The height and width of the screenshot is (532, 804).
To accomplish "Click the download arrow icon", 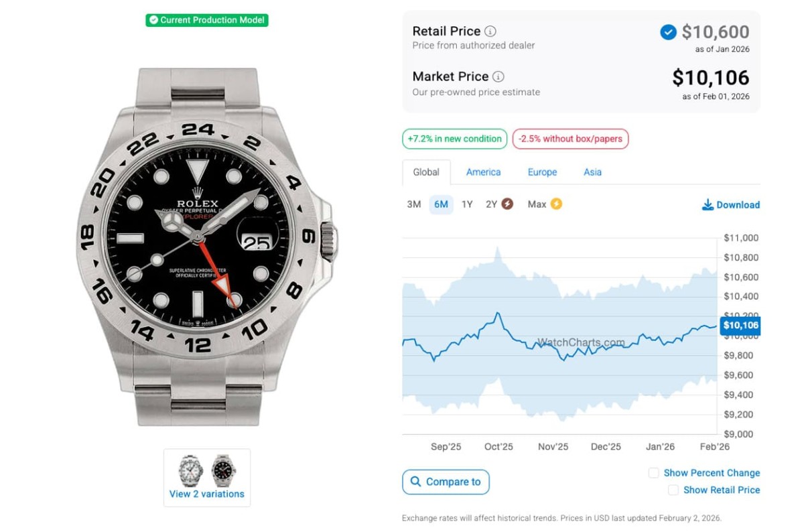I will (708, 205).
